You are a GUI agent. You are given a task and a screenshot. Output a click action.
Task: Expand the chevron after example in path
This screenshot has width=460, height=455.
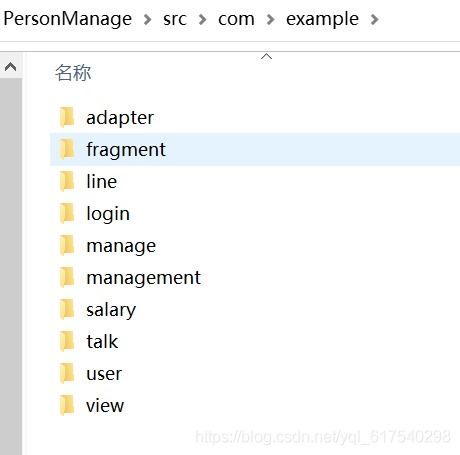click(374, 19)
